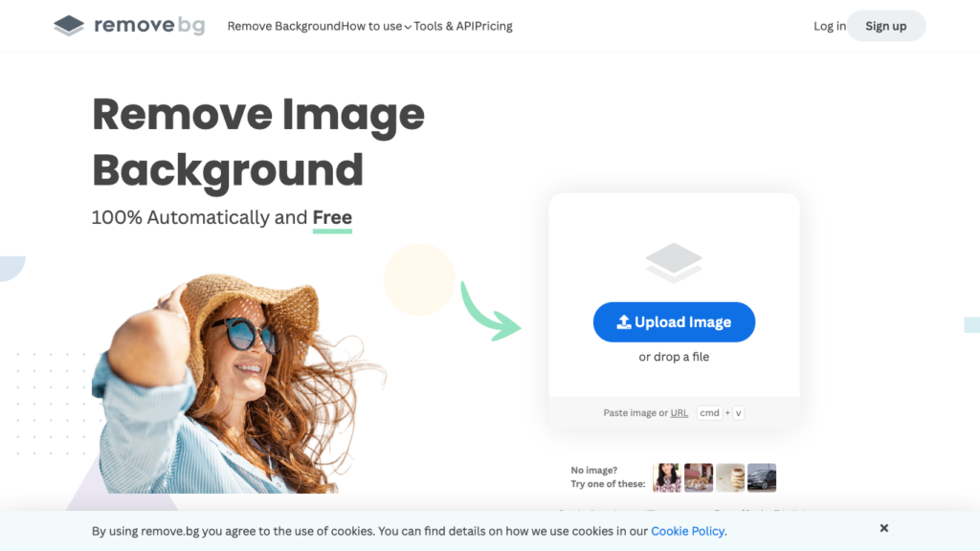
Task: Click the remove bg wordmark text
Action: (x=149, y=26)
